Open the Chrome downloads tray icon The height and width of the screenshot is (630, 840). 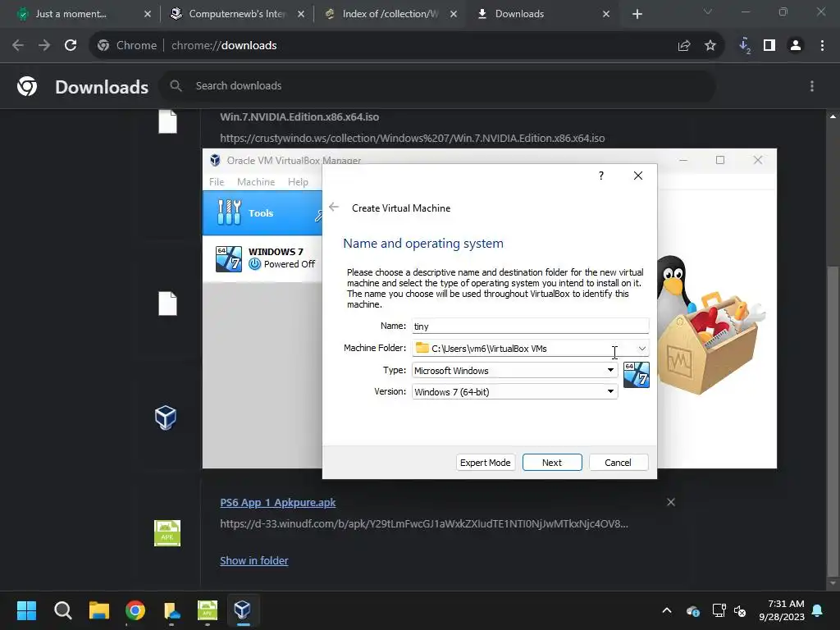tap(745, 46)
